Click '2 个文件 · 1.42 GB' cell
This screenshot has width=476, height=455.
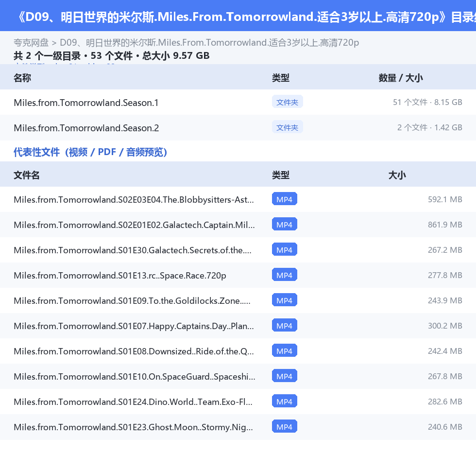[x=429, y=127]
